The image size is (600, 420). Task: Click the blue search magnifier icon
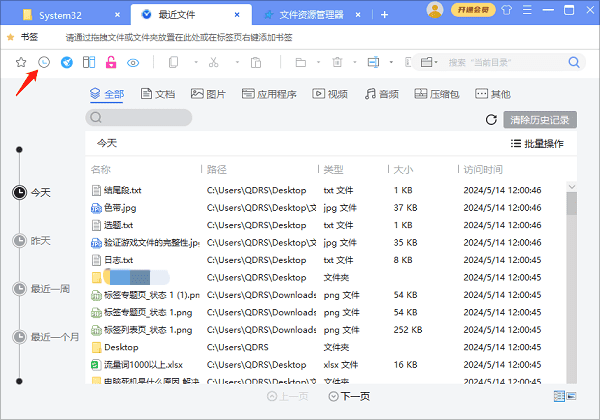(574, 62)
